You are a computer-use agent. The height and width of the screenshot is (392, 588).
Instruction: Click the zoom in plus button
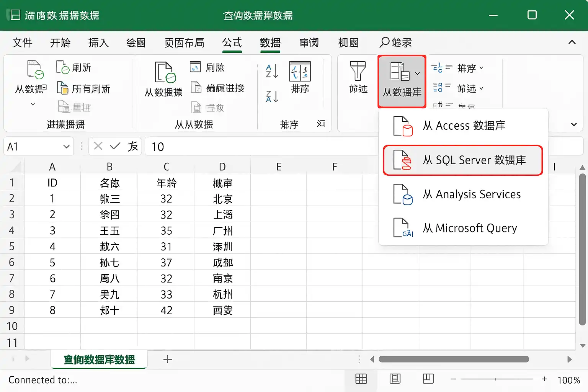pos(544,379)
